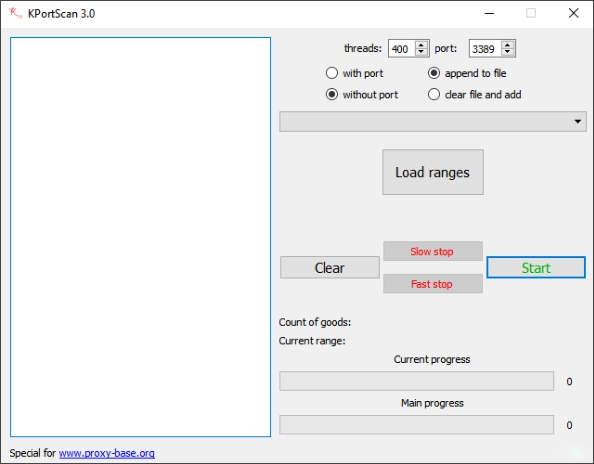This screenshot has width=594, height=464.
Task: Click the Current progress bar
Action: point(416,381)
